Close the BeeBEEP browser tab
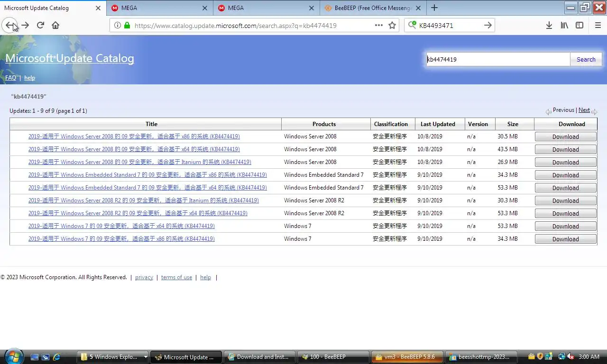Image resolution: width=607 pixels, height=364 pixels. click(418, 8)
